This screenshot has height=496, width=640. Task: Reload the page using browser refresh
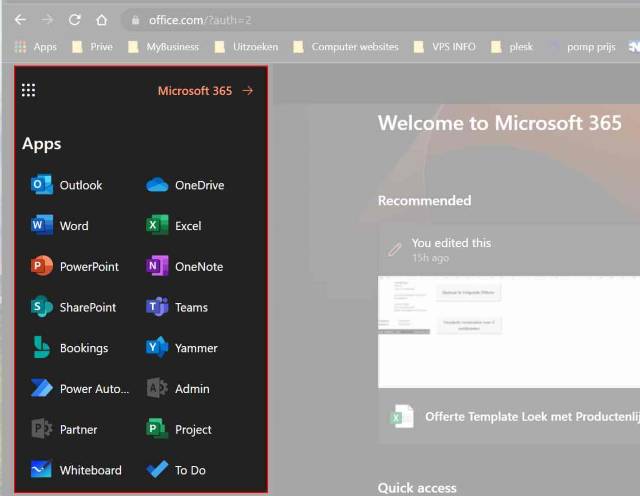(x=74, y=20)
